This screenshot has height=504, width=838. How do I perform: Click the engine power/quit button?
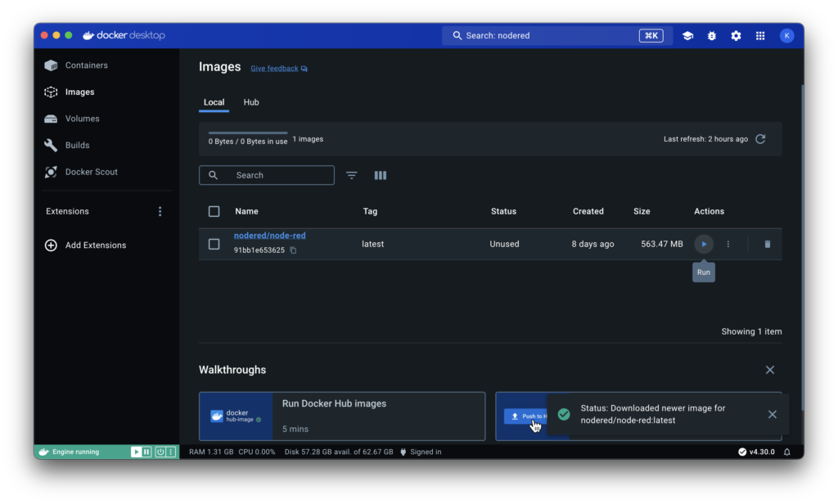click(x=160, y=452)
